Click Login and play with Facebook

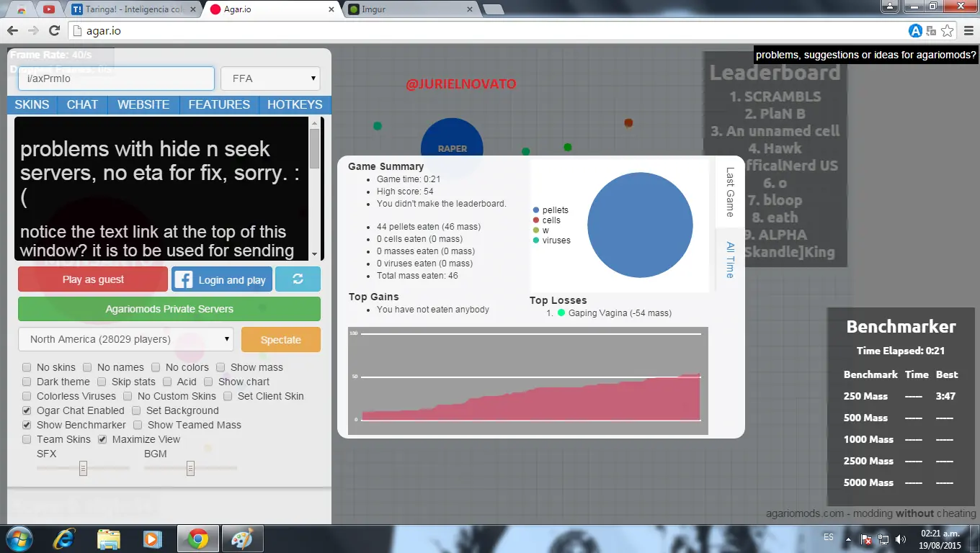[x=222, y=279]
